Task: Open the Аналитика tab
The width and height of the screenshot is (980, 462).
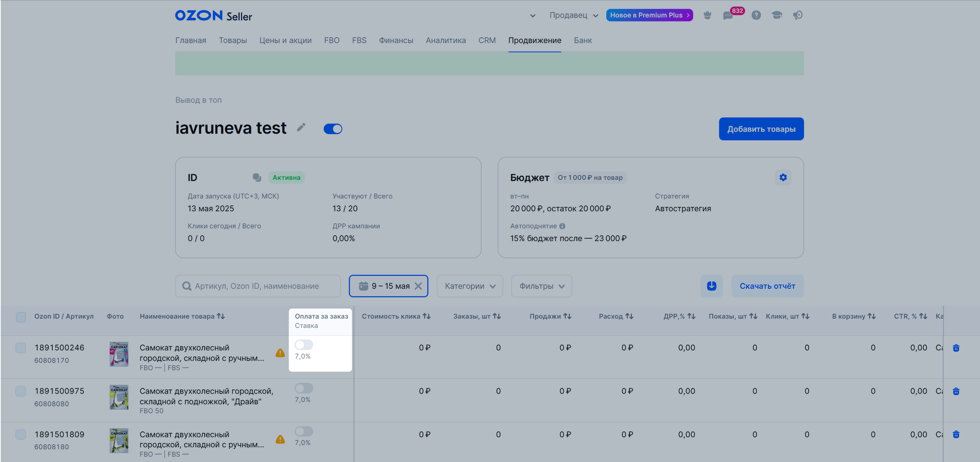Action: [x=445, y=40]
